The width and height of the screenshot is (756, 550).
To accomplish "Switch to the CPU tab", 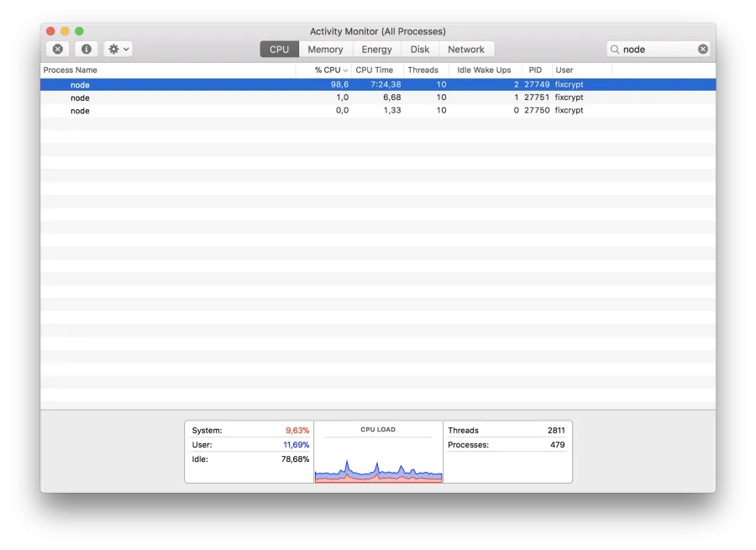I will [279, 50].
